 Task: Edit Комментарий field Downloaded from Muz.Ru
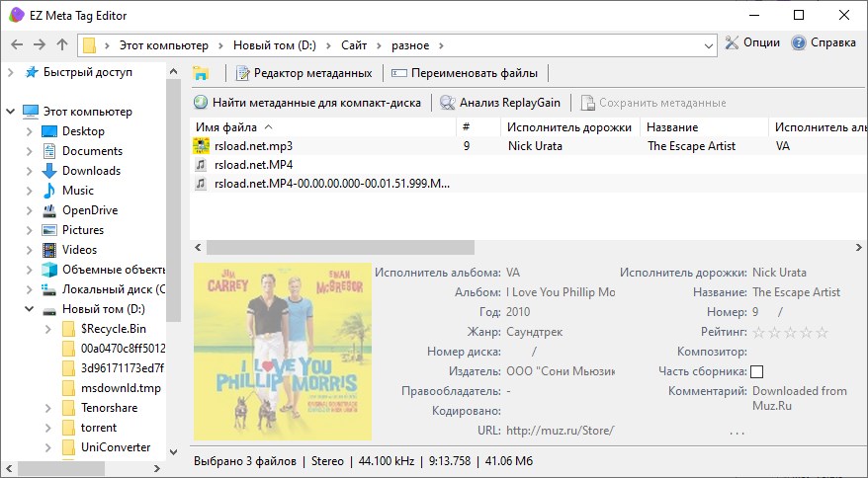(806, 398)
